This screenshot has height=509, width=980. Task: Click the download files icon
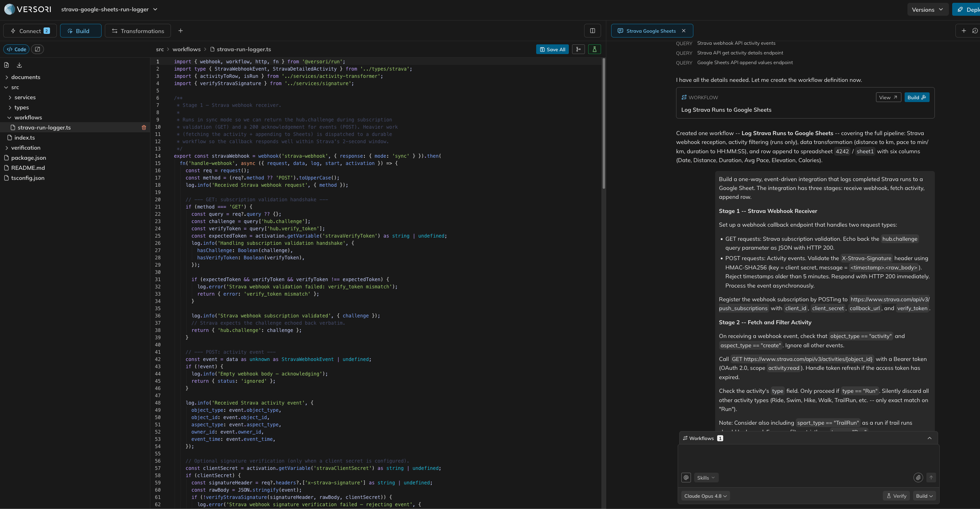click(x=19, y=65)
